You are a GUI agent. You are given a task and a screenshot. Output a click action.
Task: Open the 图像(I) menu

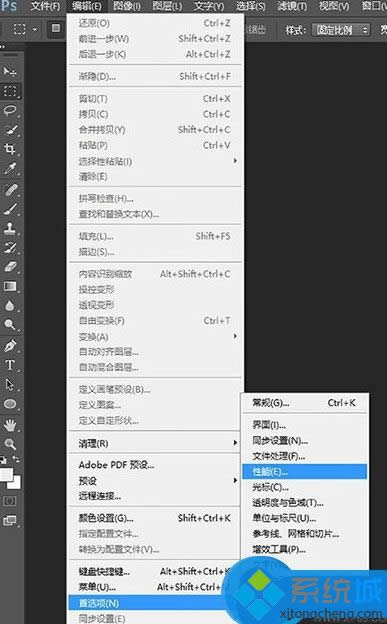[x=127, y=6]
